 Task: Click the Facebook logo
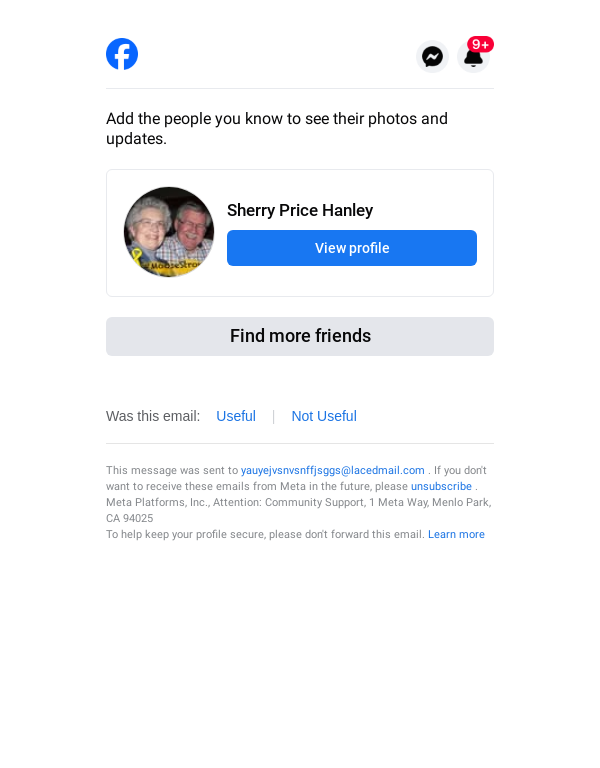pos(122,54)
